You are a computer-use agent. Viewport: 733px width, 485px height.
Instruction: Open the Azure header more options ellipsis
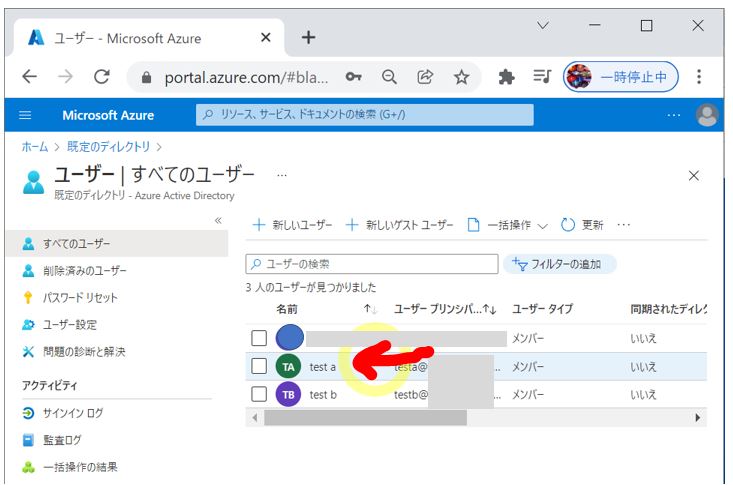click(x=674, y=115)
